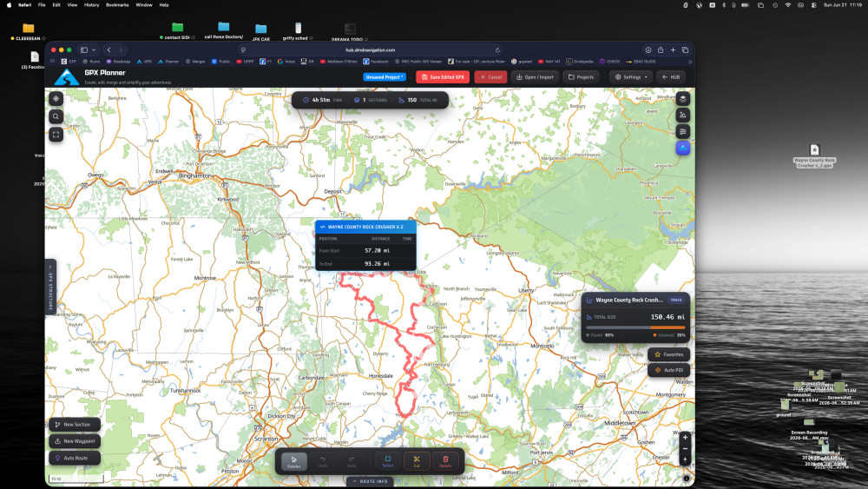Show Safari tab overview
The height and width of the screenshot is (489, 868).
coord(685,50)
